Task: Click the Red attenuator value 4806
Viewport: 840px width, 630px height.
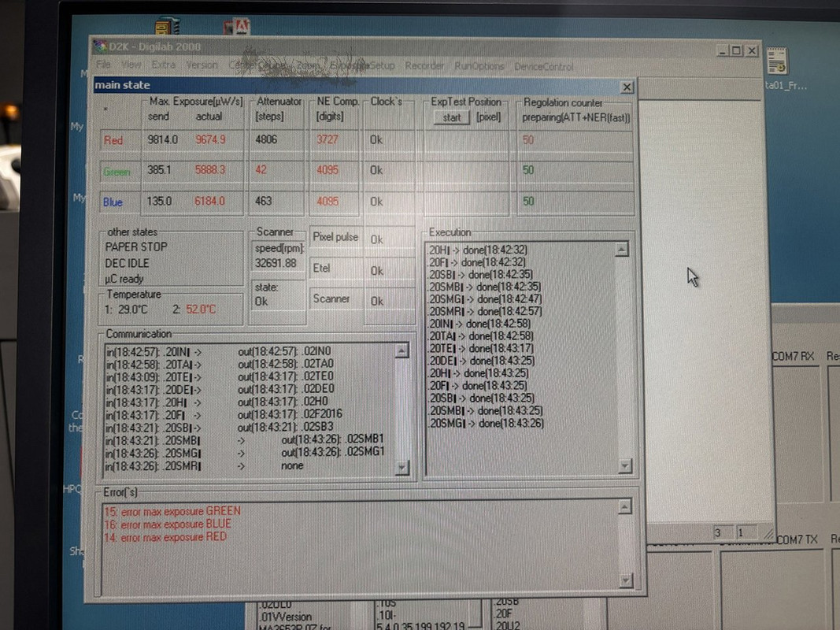Action: coord(266,140)
